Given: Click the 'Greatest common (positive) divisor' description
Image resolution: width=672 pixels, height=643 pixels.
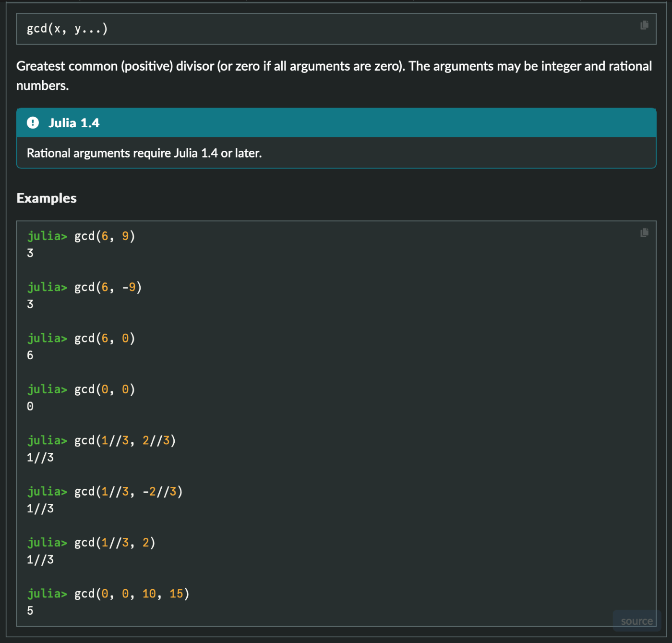Looking at the screenshot, I should click(334, 76).
